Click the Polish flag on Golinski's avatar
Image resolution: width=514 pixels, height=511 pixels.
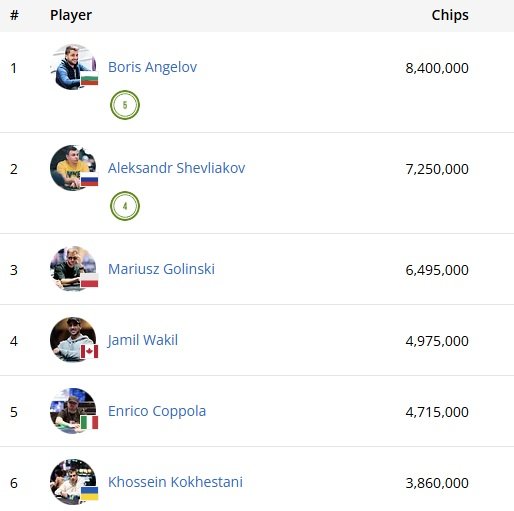(x=89, y=281)
